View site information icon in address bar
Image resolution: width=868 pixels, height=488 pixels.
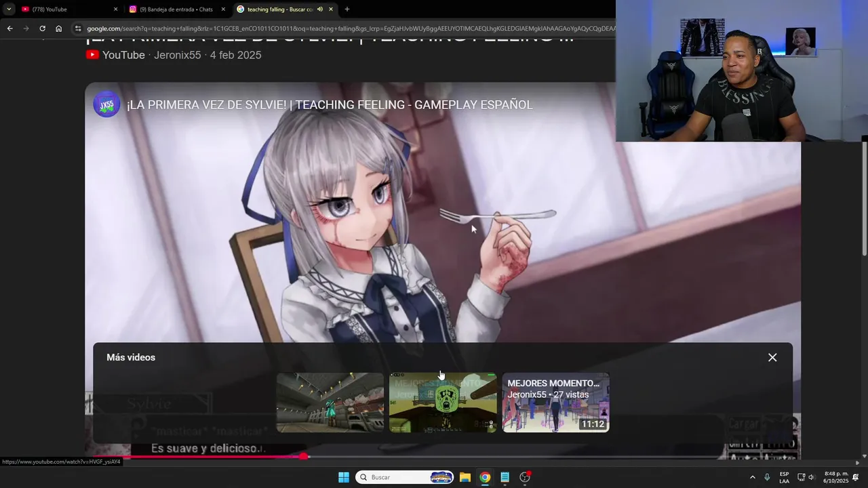[x=78, y=28]
